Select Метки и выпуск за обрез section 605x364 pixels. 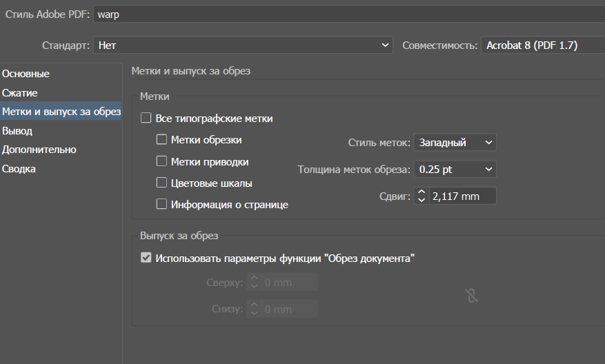pos(61,112)
